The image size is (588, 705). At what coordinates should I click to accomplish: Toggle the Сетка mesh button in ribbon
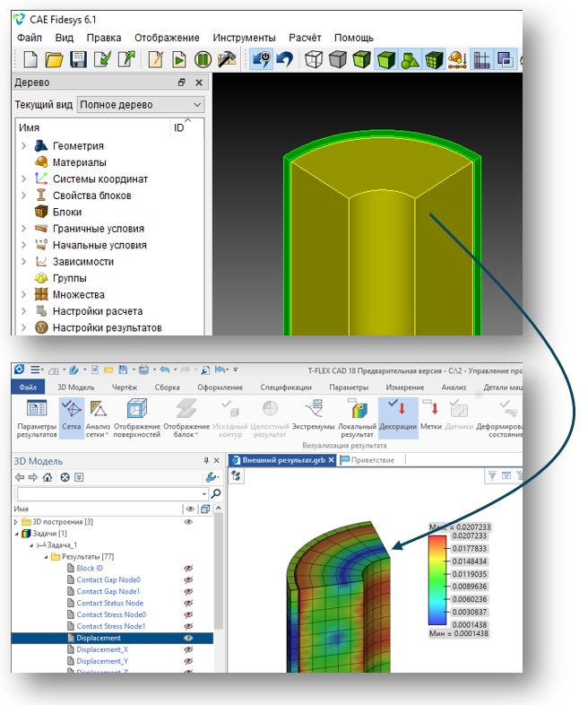click(x=72, y=419)
